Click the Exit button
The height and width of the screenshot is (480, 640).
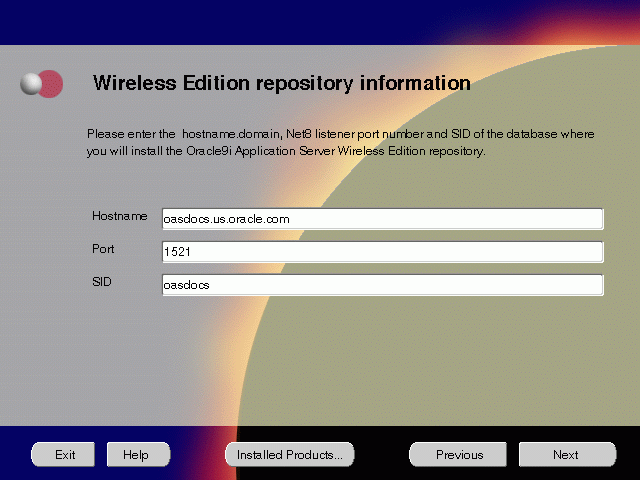[x=63, y=454]
